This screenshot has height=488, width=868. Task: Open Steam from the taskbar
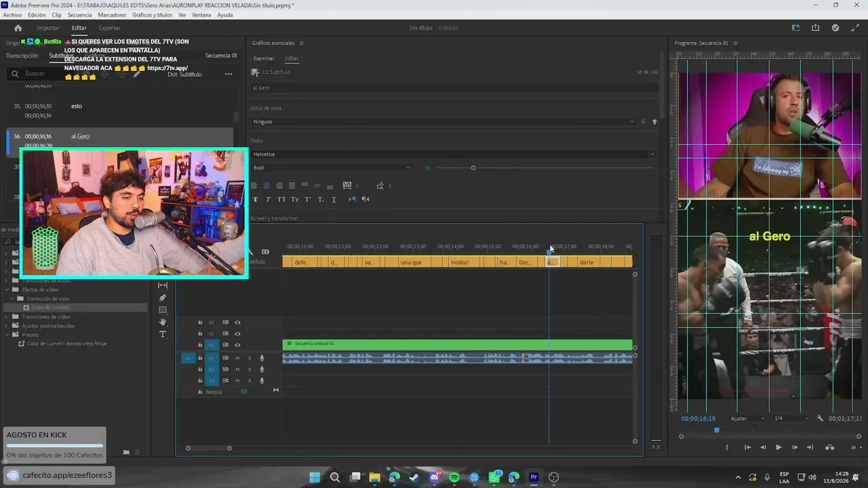pos(414,477)
